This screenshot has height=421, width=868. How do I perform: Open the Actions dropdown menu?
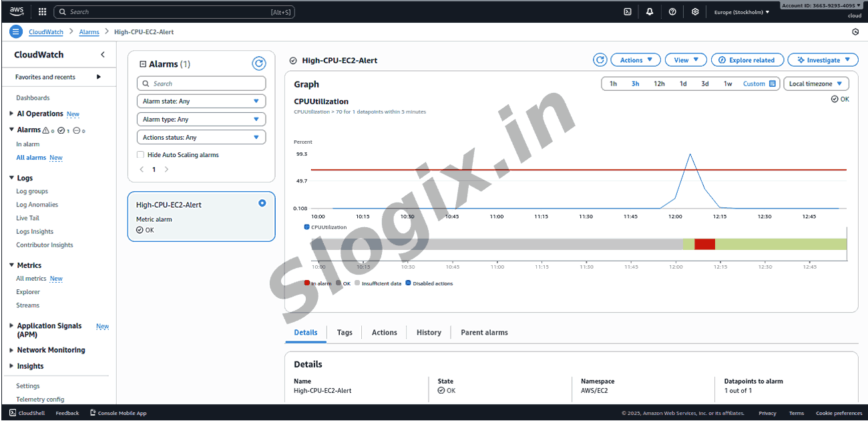point(635,60)
